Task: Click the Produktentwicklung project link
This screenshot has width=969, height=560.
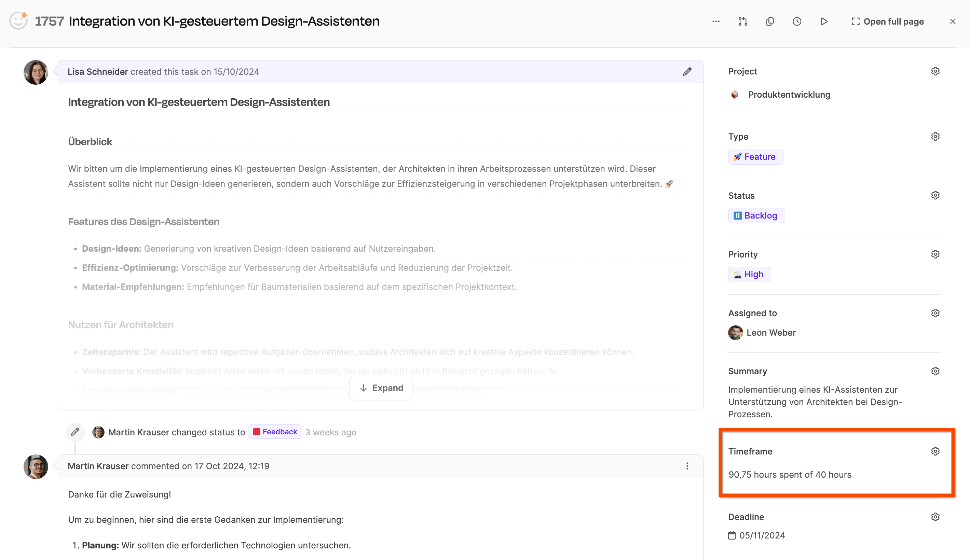Action: [789, 95]
